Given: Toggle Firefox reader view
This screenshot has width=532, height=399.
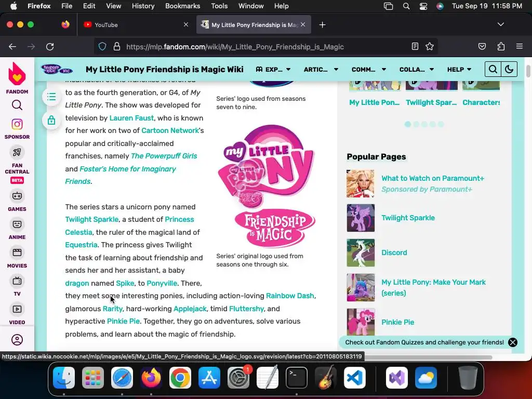Looking at the screenshot, I should point(415,46).
